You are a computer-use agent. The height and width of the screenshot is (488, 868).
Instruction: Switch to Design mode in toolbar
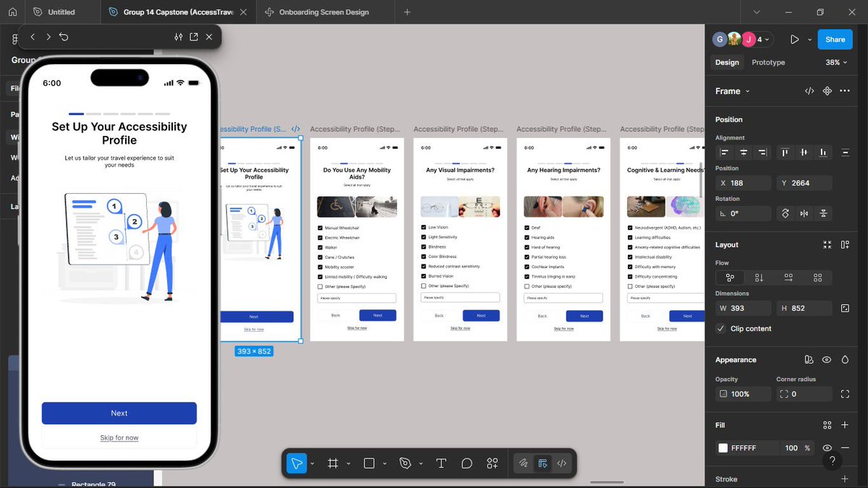tap(542, 463)
